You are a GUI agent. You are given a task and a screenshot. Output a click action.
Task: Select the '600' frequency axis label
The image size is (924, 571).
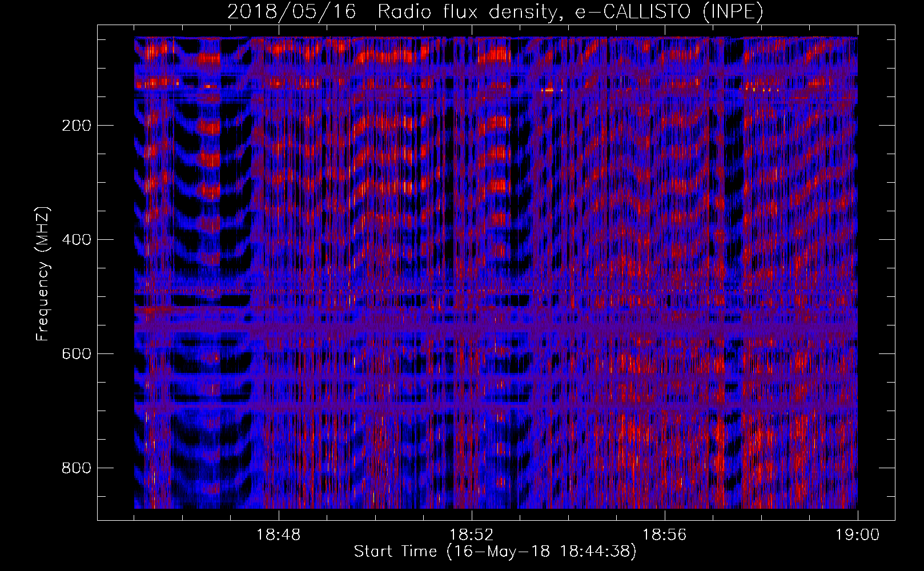(76, 354)
